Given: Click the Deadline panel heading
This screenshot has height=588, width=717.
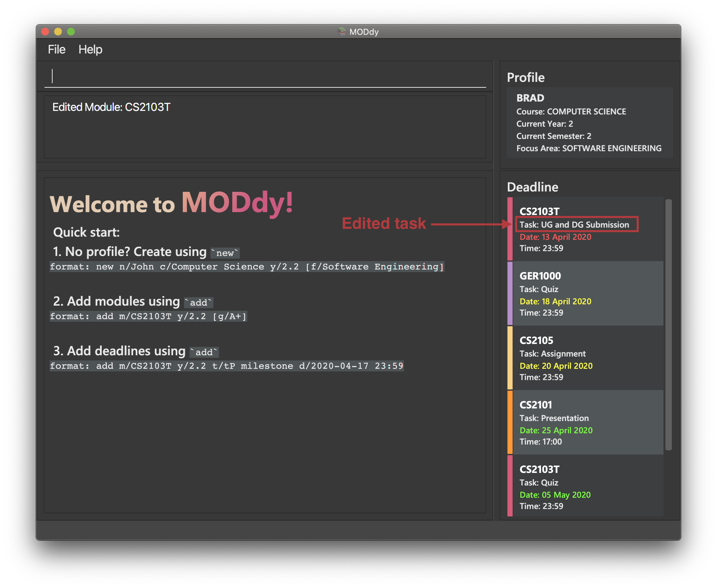Looking at the screenshot, I should pyautogui.click(x=532, y=187).
